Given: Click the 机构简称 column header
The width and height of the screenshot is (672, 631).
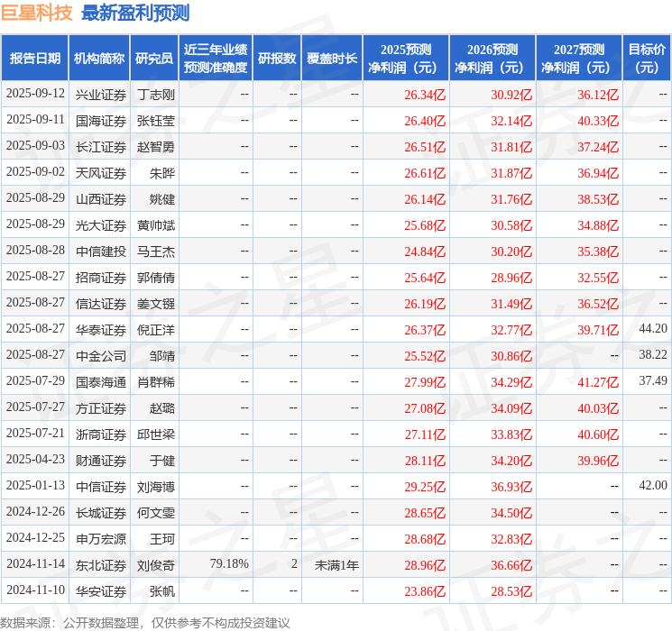Looking at the screenshot, I should [x=99, y=59].
